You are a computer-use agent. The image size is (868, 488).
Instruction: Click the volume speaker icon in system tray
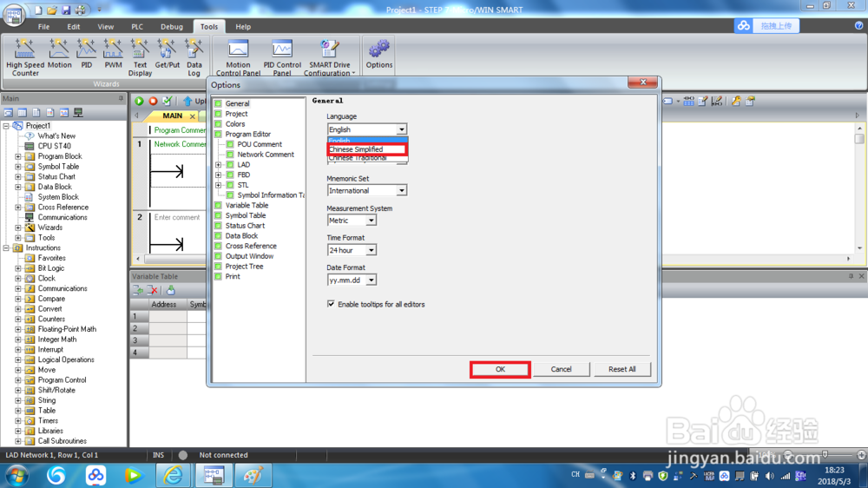click(x=769, y=476)
